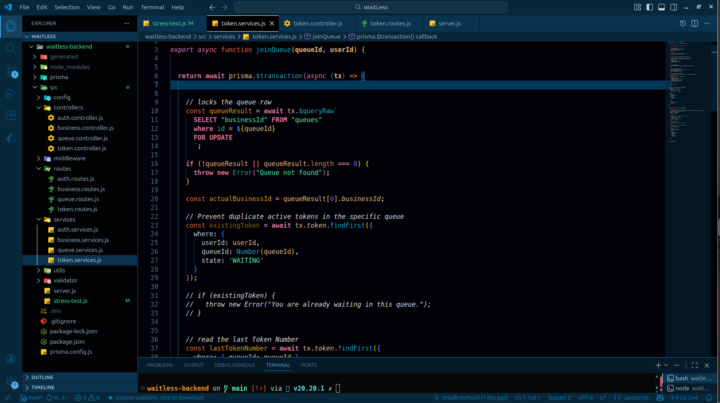
Task: Click the remote window icon in status bar
Action: [x=8, y=398]
